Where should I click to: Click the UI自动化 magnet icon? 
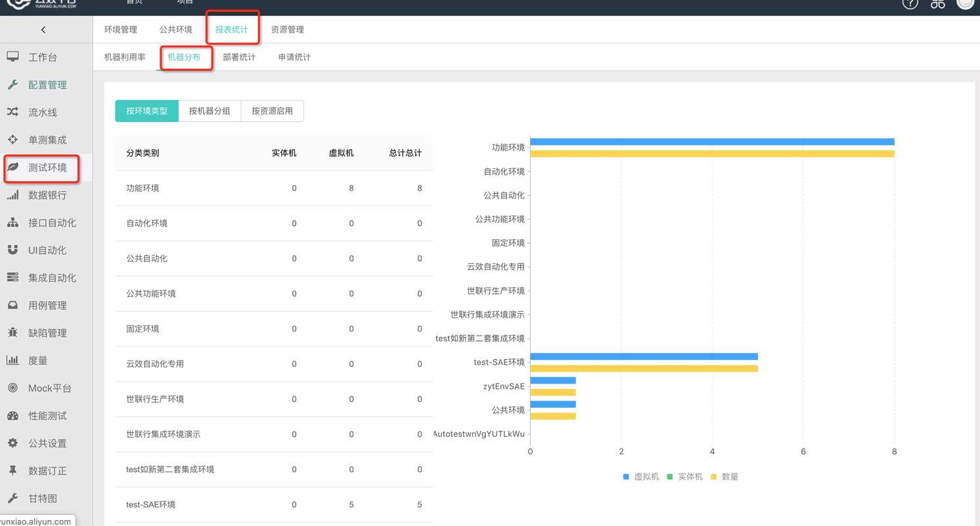click(x=12, y=250)
